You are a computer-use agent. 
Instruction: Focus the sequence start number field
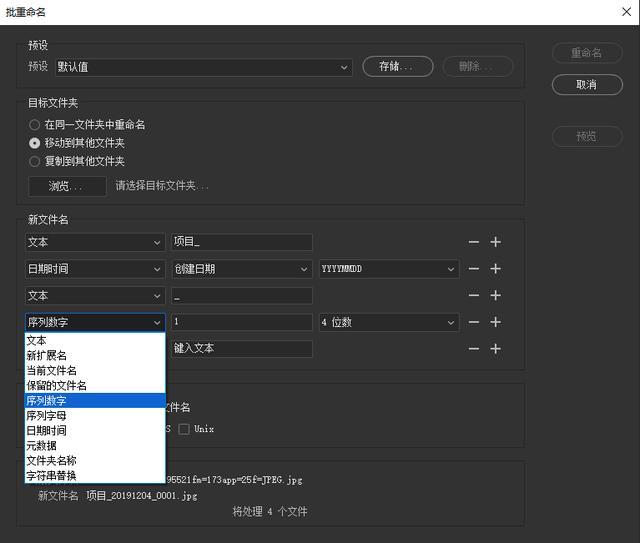coord(242,322)
